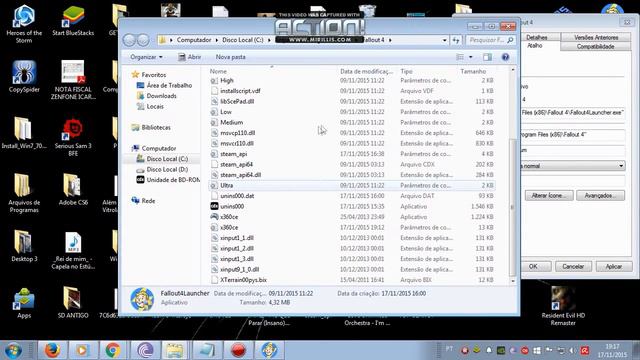Screen dimensions: 640x360
Task: Expand Disco Local (C:) breadcrumb arrow
Action: pyautogui.click(x=269, y=40)
